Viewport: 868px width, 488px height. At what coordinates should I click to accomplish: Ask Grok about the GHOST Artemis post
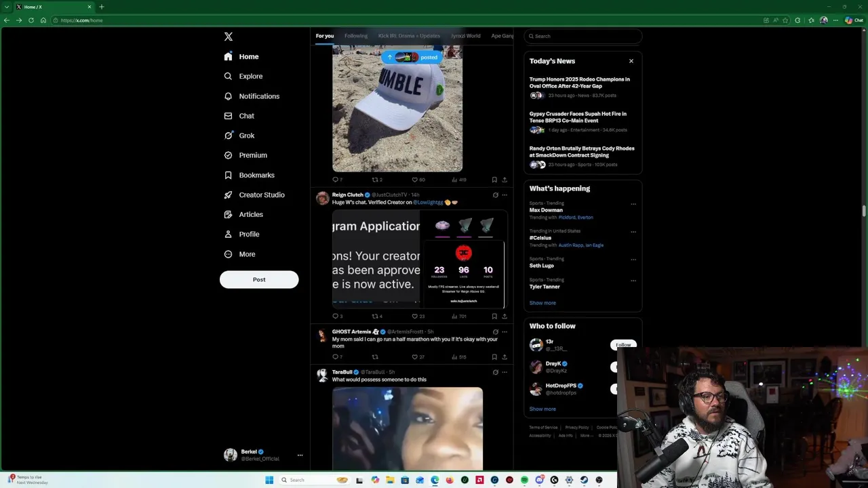(x=495, y=332)
